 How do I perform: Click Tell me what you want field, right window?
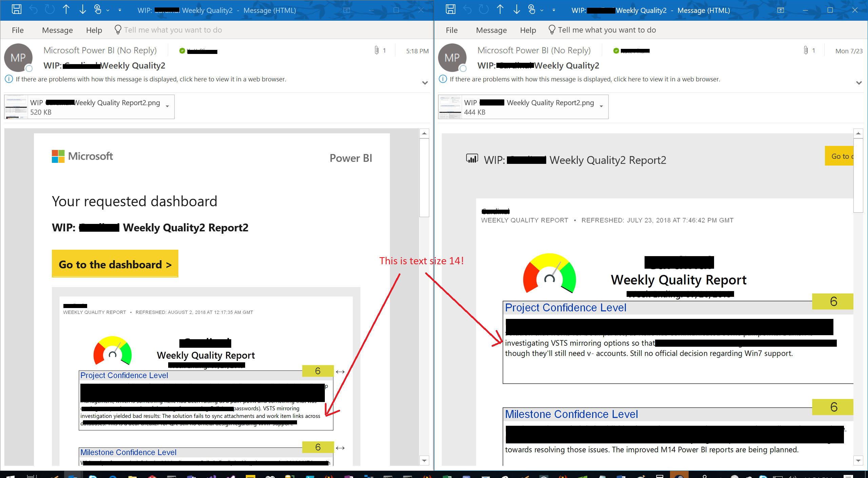coord(603,30)
